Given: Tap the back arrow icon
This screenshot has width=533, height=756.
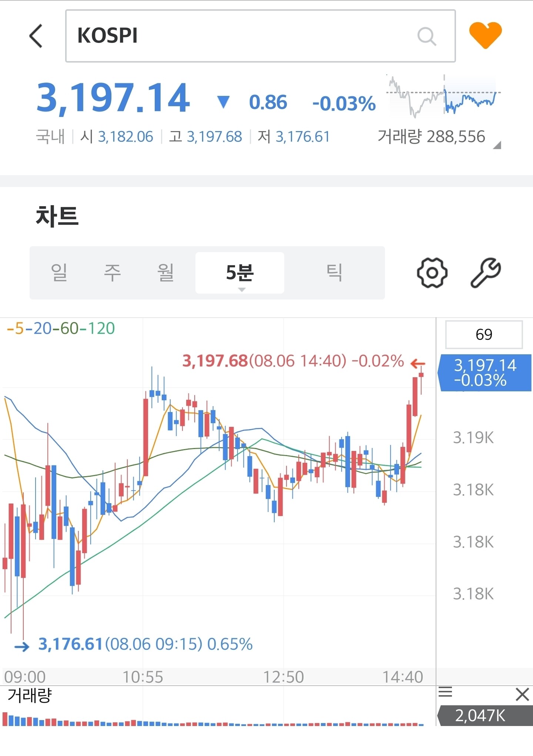Looking at the screenshot, I should click(36, 36).
